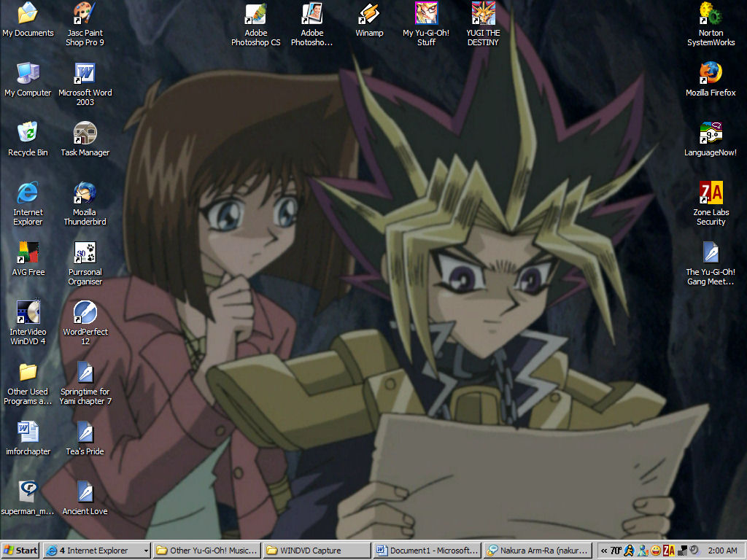The width and height of the screenshot is (747, 560).
Task: Select the My Yu-Gi-Oh! Stuff shortcut
Action: click(x=426, y=24)
